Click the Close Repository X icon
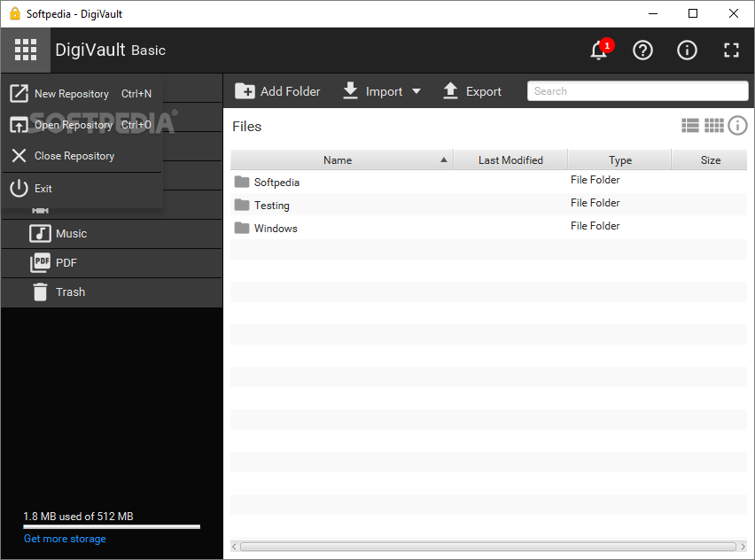This screenshot has width=755, height=560. pyautogui.click(x=19, y=156)
